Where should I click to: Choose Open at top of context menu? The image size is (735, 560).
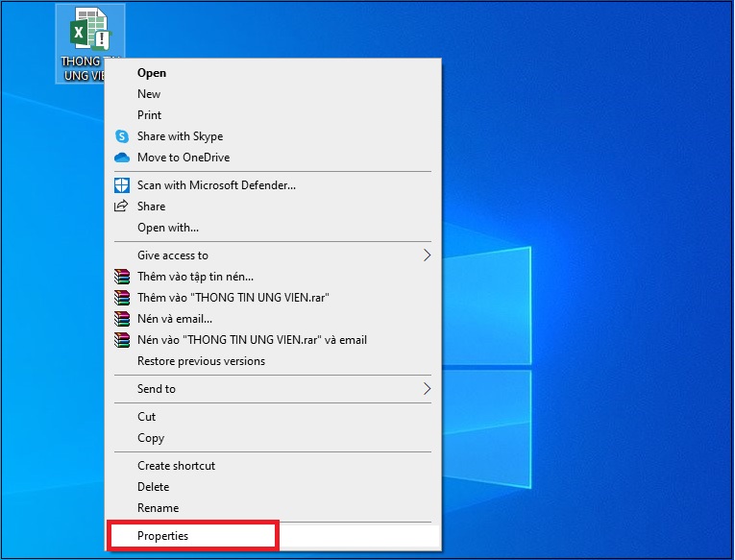[152, 73]
